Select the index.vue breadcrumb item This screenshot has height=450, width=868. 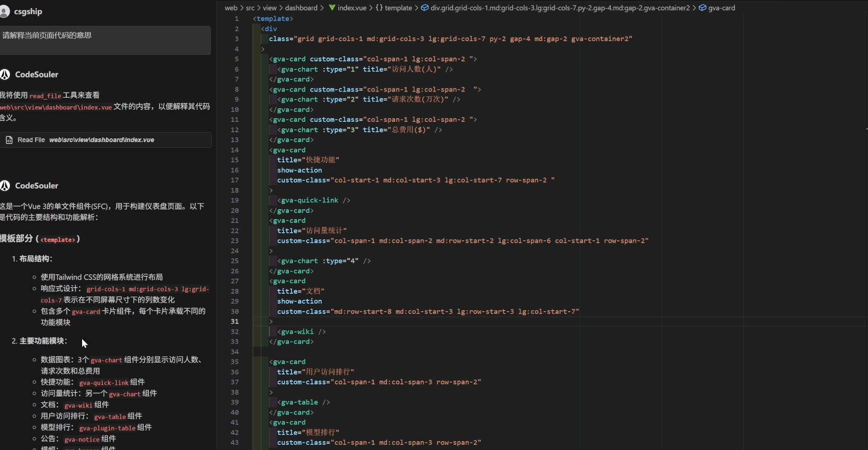(352, 8)
